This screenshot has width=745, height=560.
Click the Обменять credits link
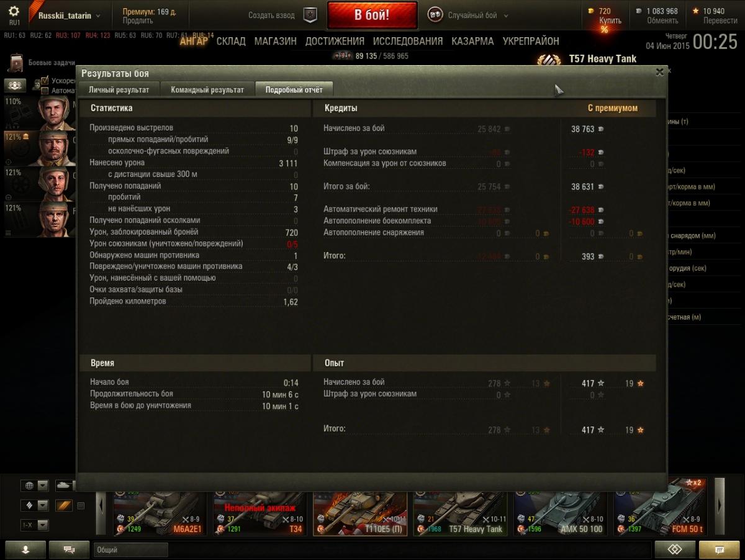[x=662, y=20]
